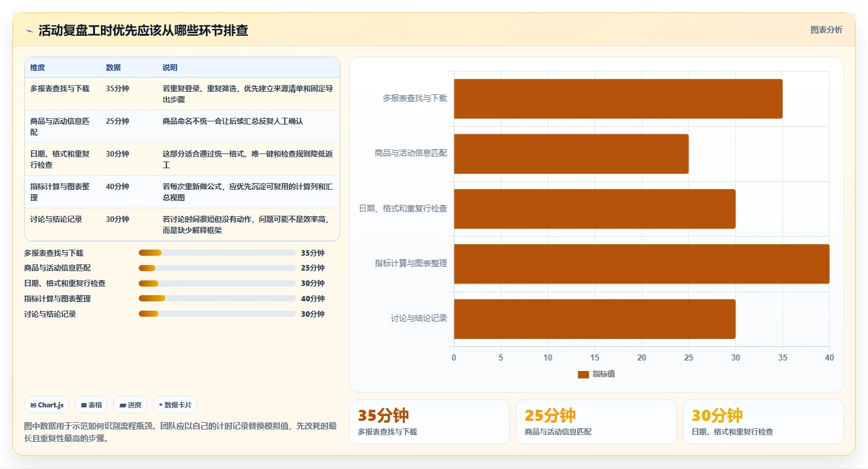
Task: Open the 35分钟 多报表查找与下载 data card
Action: click(x=429, y=422)
